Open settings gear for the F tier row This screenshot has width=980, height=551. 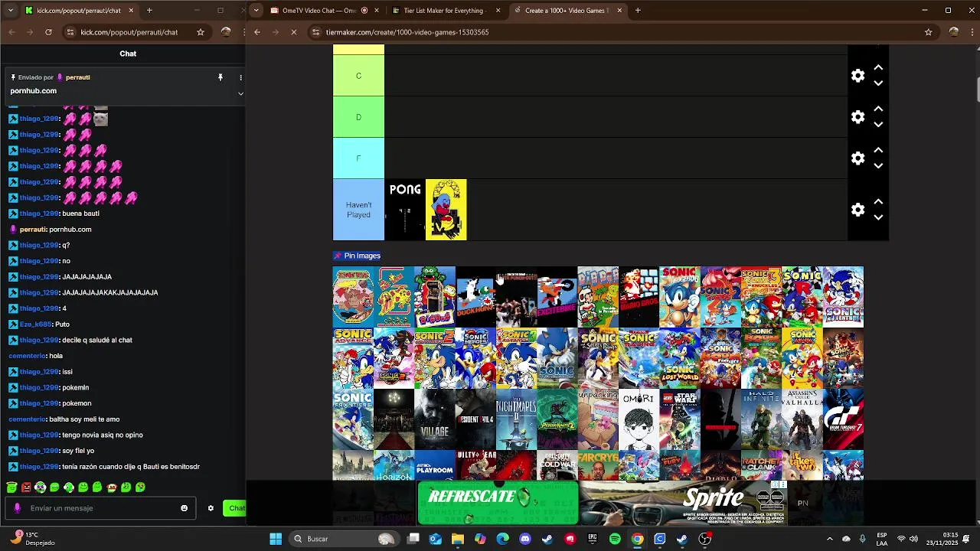857,158
